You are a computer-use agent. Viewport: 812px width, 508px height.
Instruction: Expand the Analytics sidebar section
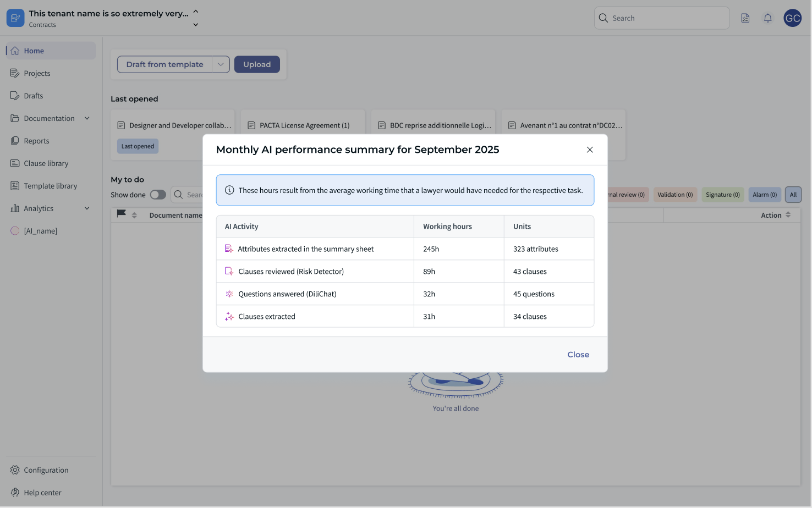coord(87,208)
